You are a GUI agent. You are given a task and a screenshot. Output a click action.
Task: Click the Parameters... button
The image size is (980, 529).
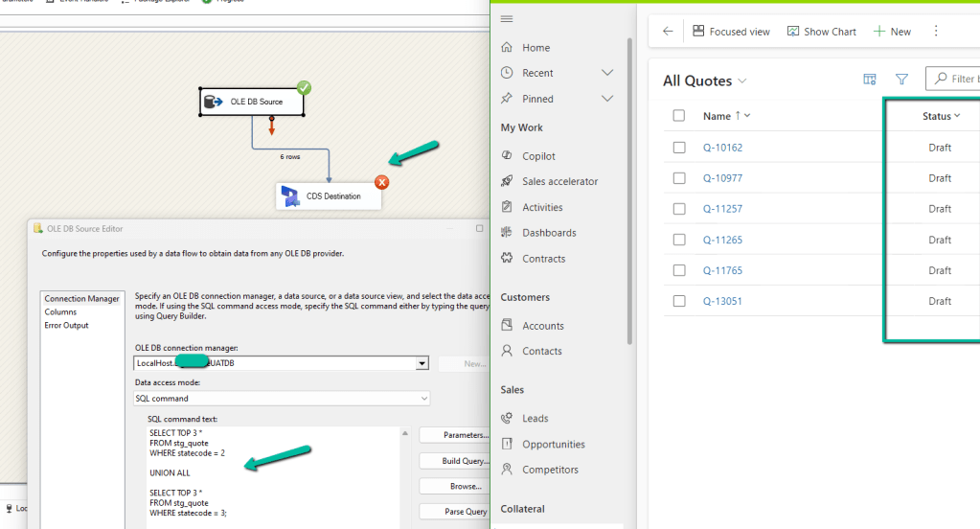(454, 434)
